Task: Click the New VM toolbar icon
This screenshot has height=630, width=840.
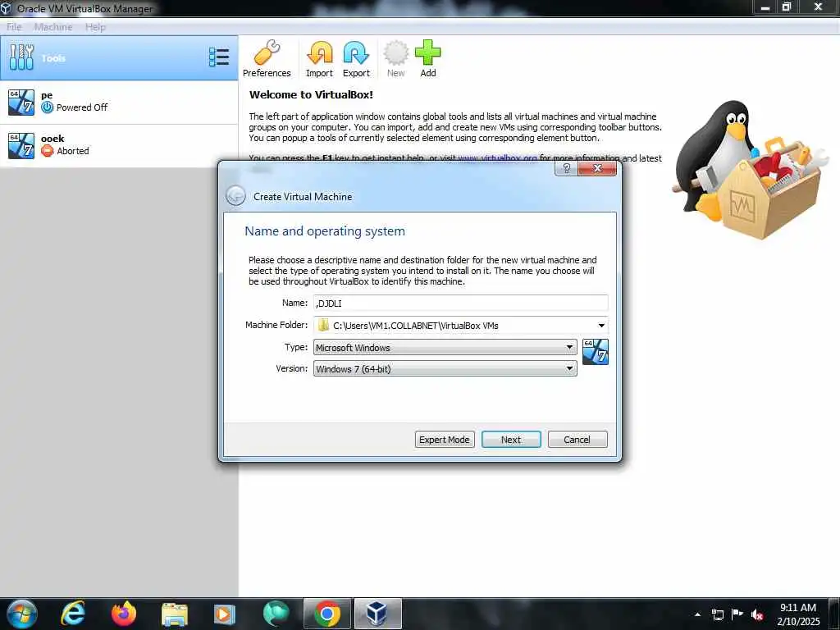Action: [396, 59]
